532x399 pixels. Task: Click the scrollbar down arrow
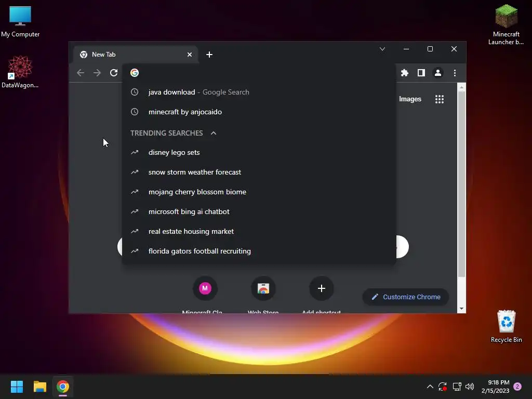pos(461,309)
